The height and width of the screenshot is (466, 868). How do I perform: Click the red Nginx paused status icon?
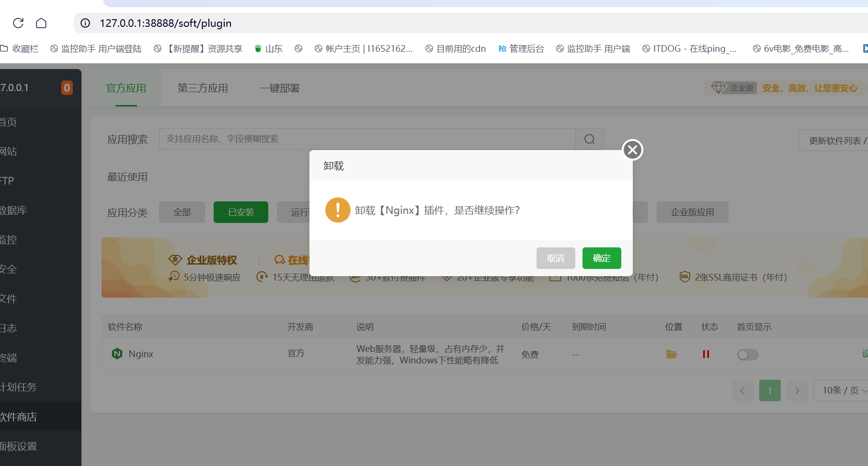(706, 354)
